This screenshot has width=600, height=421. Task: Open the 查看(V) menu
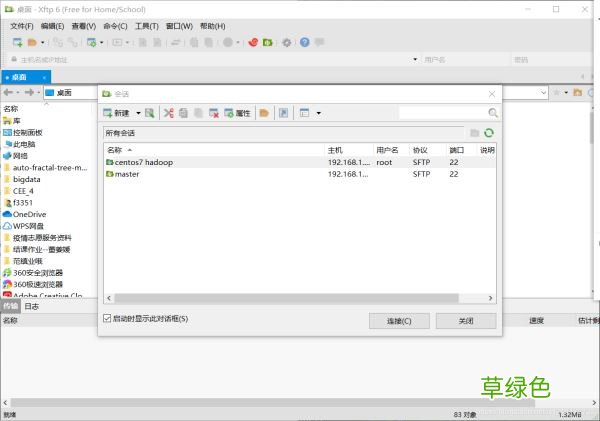click(84, 26)
